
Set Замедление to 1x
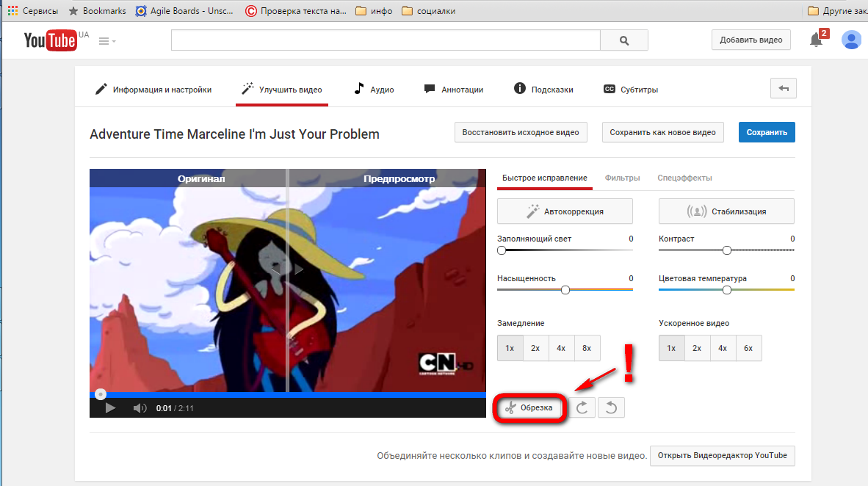click(x=510, y=348)
